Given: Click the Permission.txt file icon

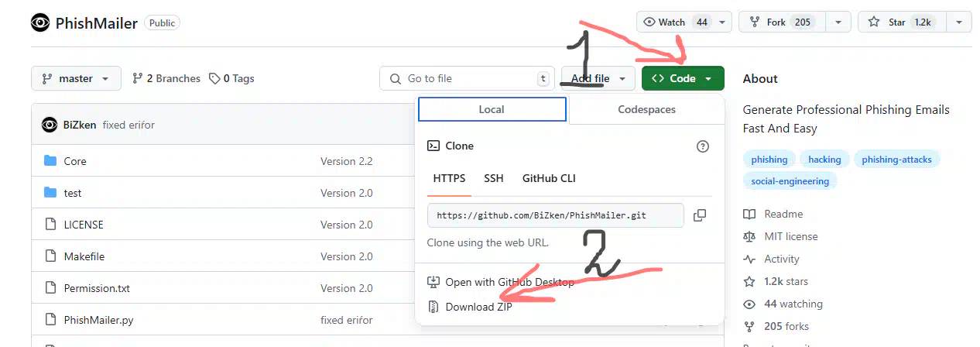Looking at the screenshot, I should [50, 288].
